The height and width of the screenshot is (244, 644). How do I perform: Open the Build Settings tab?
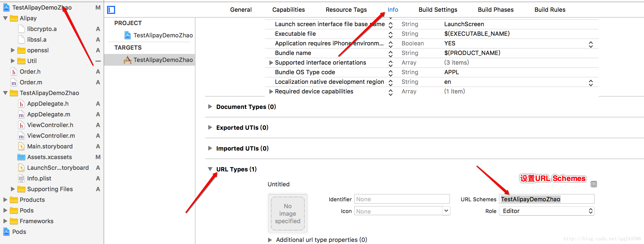pos(438,10)
